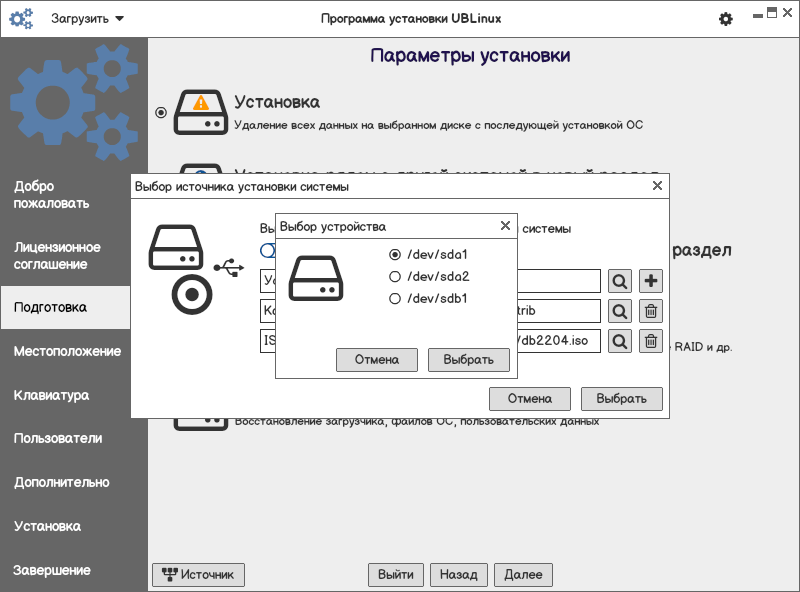
Task: Close the Выбор источника установки системы dialog
Action: click(657, 186)
